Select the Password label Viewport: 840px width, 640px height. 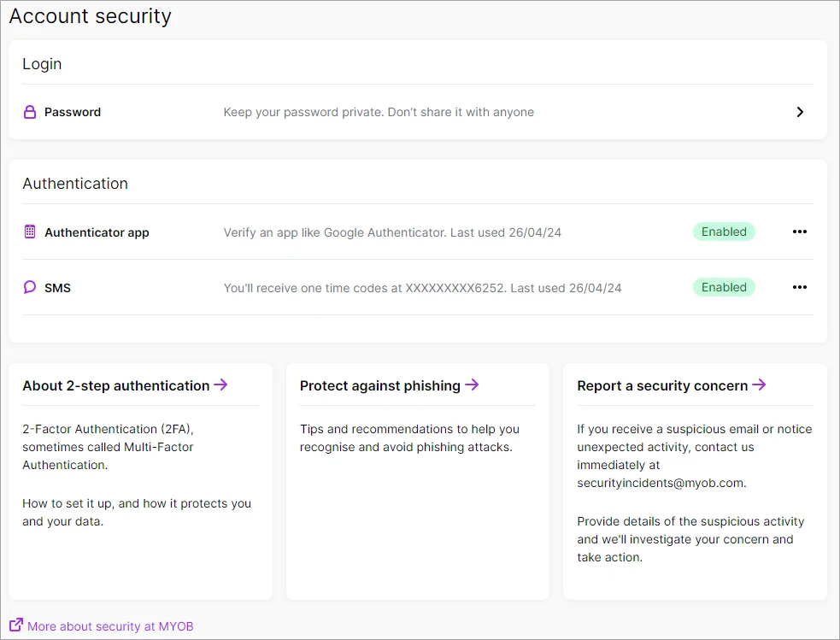pos(73,112)
